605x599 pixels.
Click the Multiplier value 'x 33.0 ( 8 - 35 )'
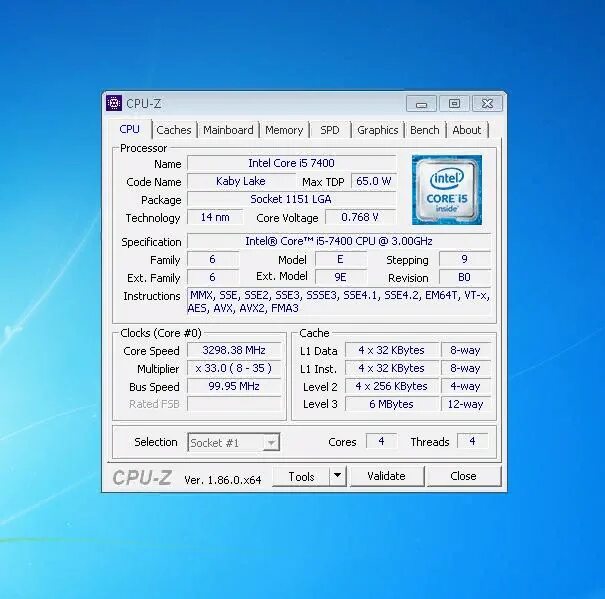(x=234, y=368)
